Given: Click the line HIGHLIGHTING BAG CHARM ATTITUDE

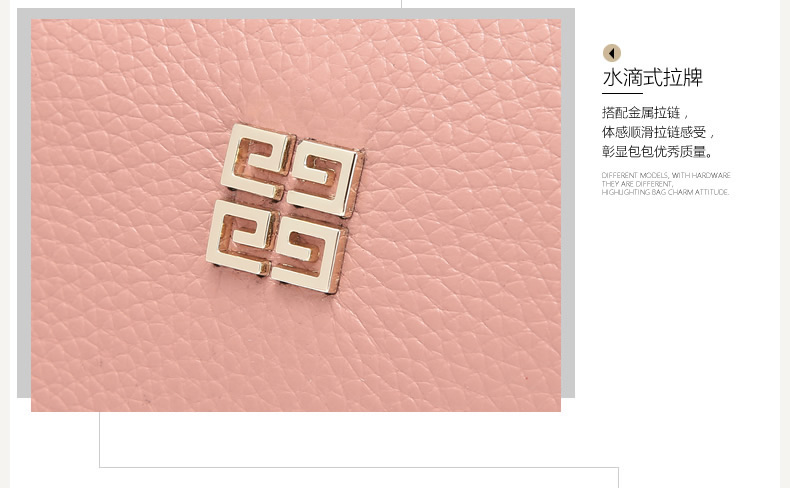Looking at the screenshot, I should (x=666, y=192).
